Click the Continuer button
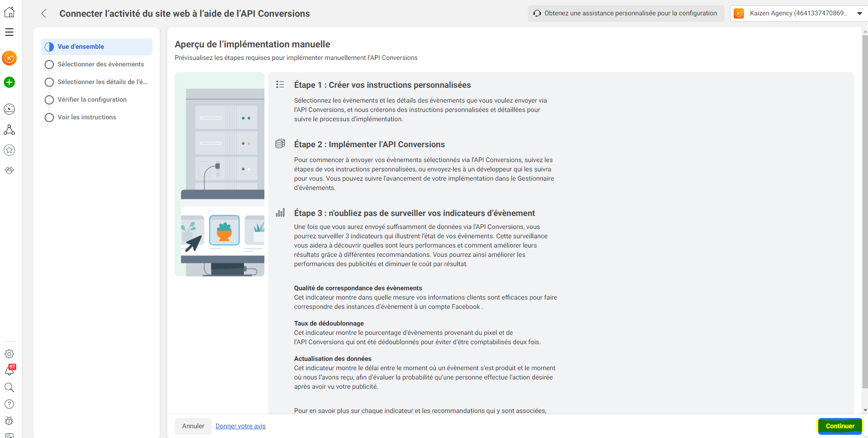The height and width of the screenshot is (438, 868). (840, 426)
